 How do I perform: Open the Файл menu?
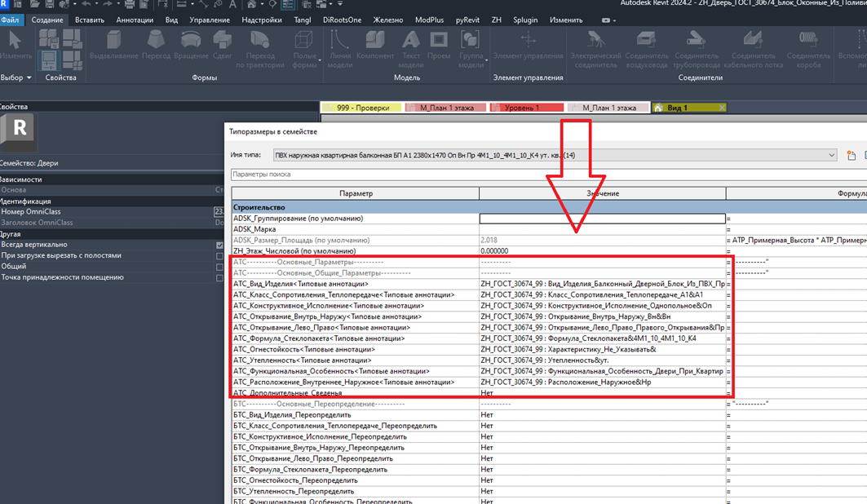click(x=10, y=20)
